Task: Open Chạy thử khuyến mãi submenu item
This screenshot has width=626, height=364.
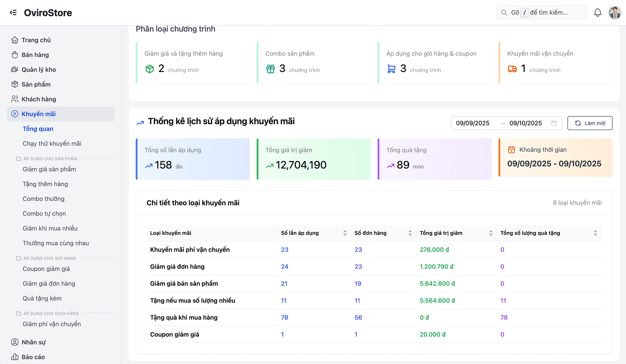Action: point(52,143)
